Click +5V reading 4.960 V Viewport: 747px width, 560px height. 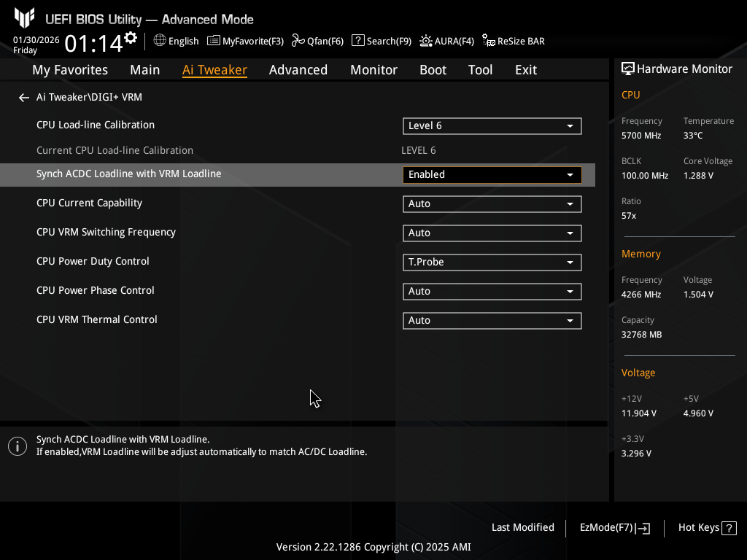click(698, 413)
